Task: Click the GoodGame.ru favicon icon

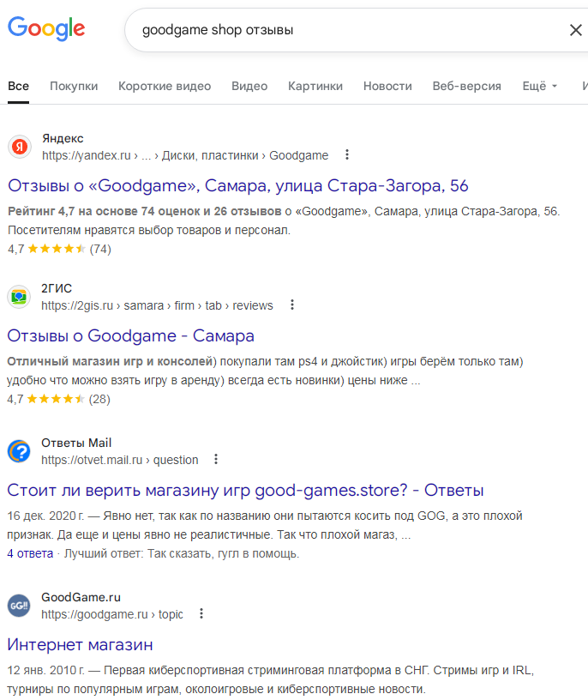Action: pyautogui.click(x=20, y=606)
